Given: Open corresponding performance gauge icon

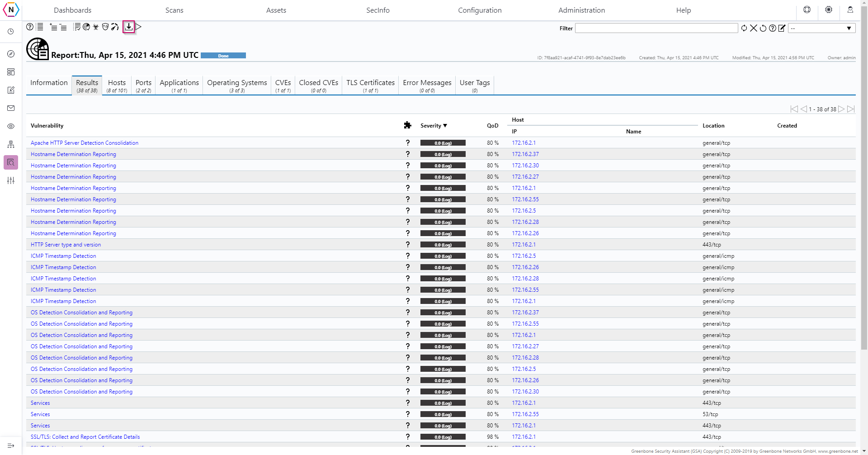Looking at the screenshot, I should point(115,27).
